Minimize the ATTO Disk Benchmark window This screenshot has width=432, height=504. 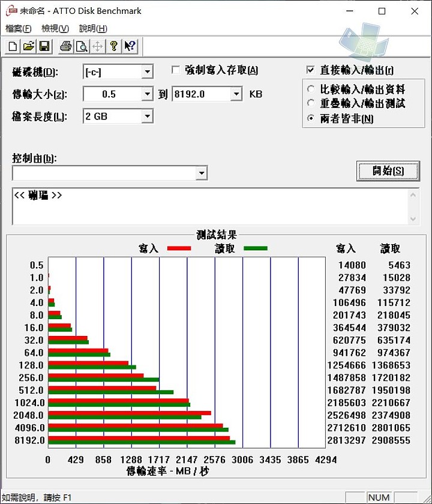point(350,11)
